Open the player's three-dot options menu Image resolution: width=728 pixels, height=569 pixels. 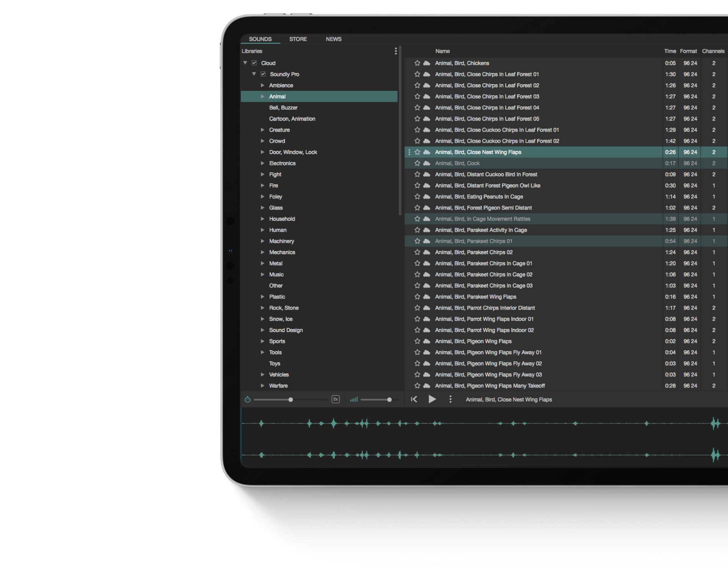click(450, 399)
